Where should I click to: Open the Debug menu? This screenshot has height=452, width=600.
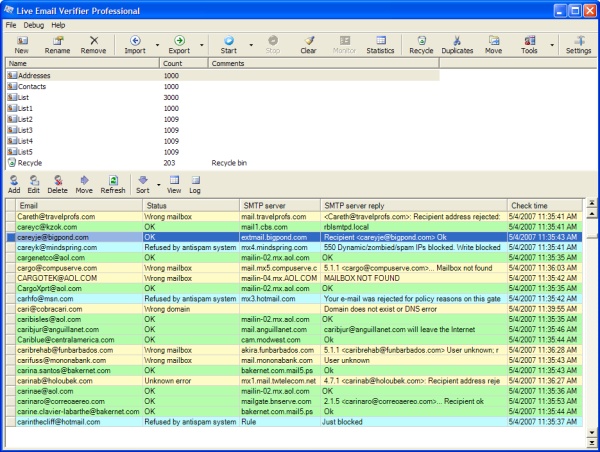click(34, 25)
